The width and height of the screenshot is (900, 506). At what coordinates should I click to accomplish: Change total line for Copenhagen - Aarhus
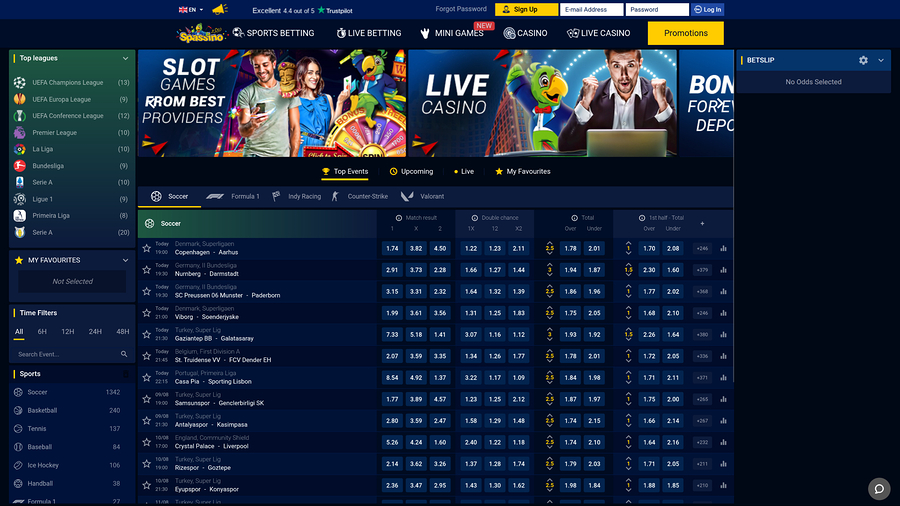tap(549, 248)
